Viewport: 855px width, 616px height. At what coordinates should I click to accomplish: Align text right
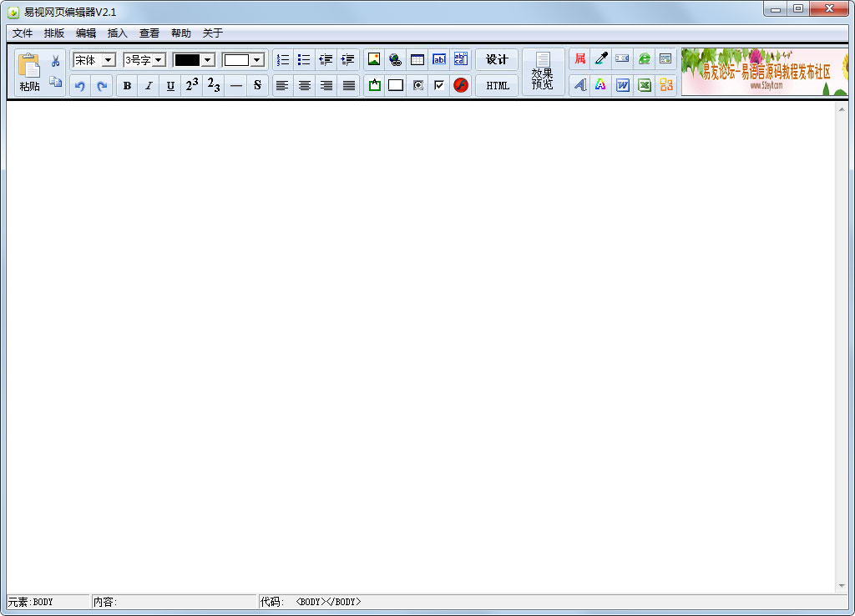tap(326, 86)
